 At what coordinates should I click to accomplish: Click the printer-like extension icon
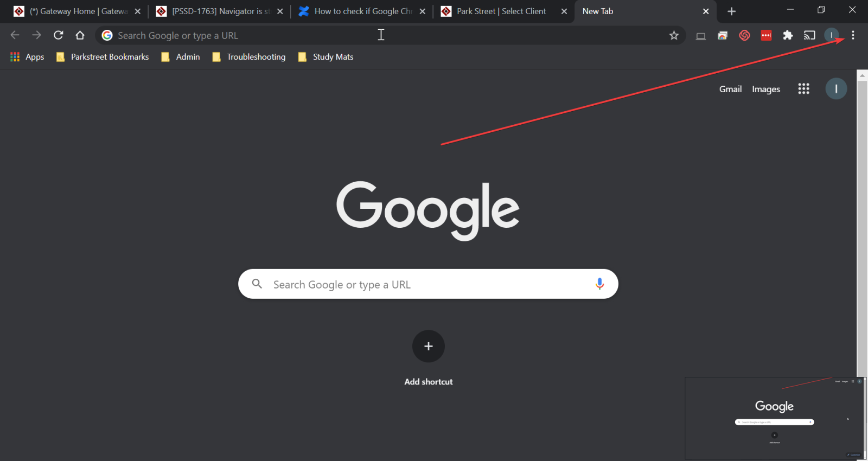click(x=723, y=36)
